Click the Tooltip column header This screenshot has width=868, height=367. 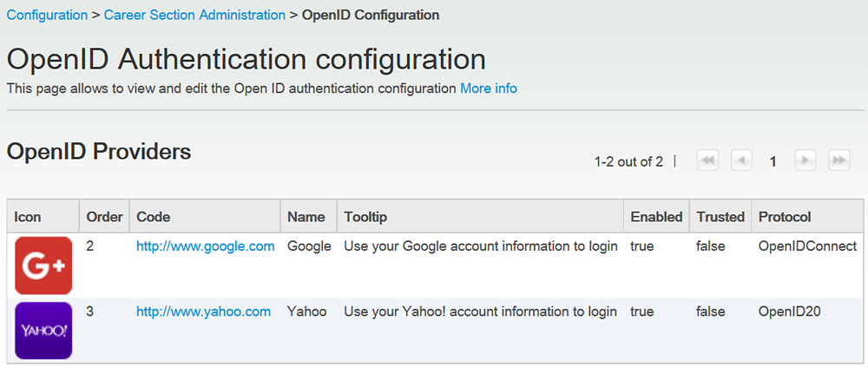coord(365,217)
